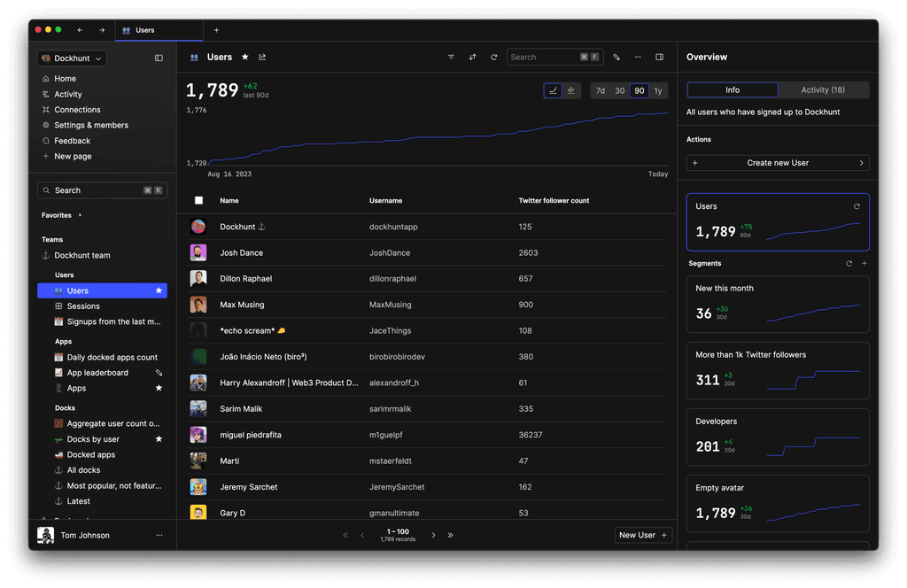This screenshot has height=588, width=907.
Task: Click the star beside Apps
Action: pos(159,389)
